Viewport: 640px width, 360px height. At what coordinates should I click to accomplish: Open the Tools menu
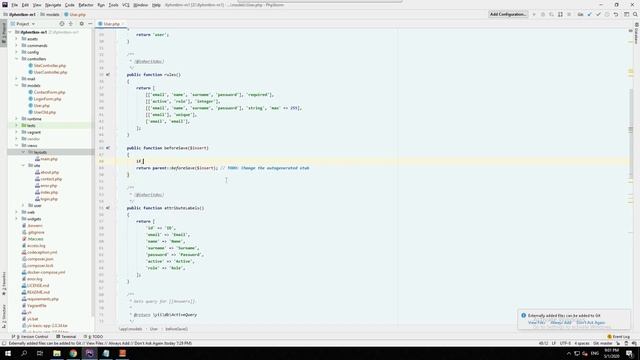pyautogui.click(x=113, y=5)
